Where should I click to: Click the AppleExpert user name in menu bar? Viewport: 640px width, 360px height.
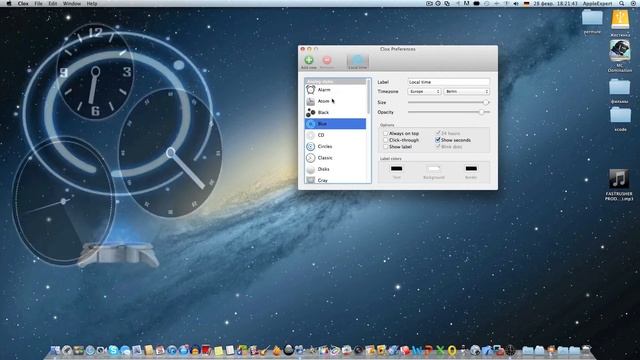pos(598,3)
